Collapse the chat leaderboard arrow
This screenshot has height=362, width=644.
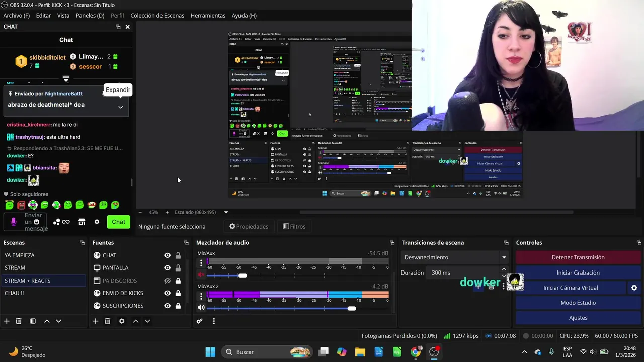(66, 79)
